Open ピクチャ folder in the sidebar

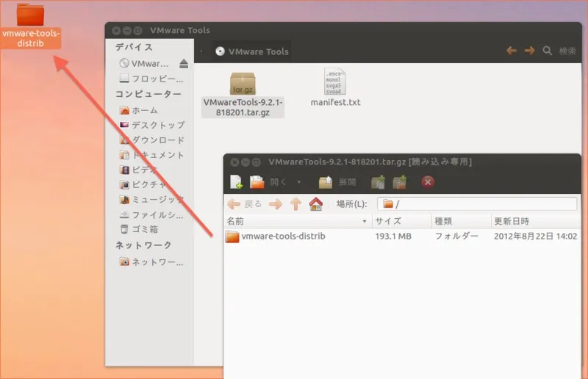(143, 184)
